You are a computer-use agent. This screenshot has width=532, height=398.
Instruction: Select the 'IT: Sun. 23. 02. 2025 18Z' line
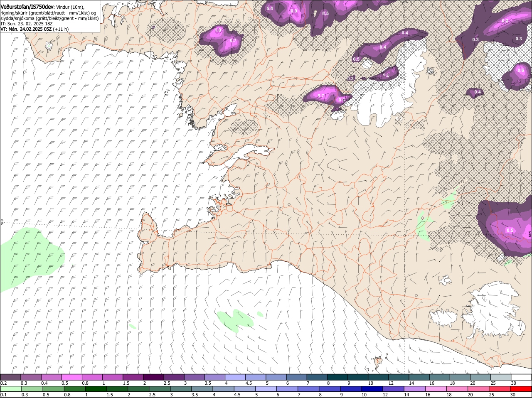26,24
